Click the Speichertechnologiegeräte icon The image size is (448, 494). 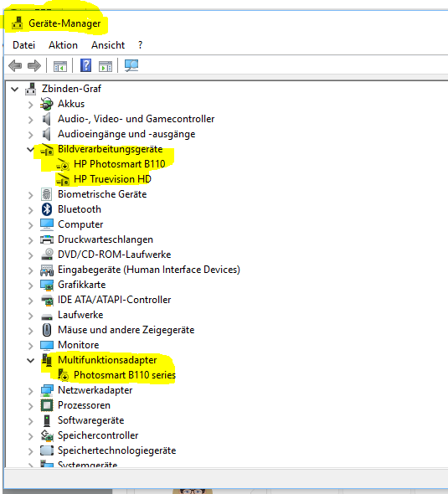click(47, 450)
